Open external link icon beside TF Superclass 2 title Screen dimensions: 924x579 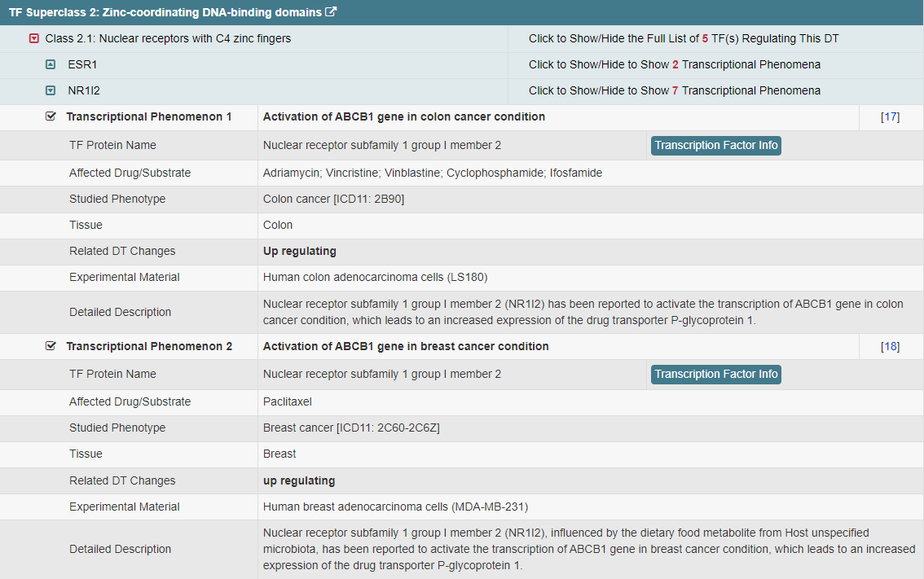click(x=331, y=12)
